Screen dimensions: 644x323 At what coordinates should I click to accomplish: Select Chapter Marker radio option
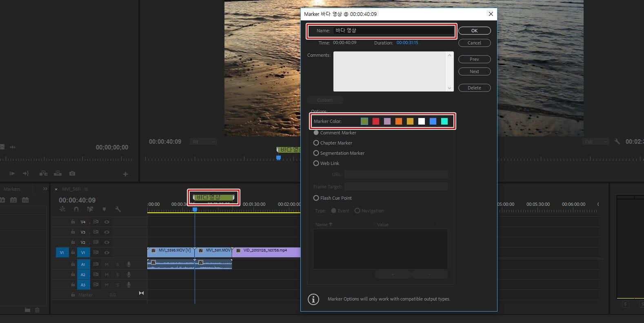pyautogui.click(x=316, y=143)
